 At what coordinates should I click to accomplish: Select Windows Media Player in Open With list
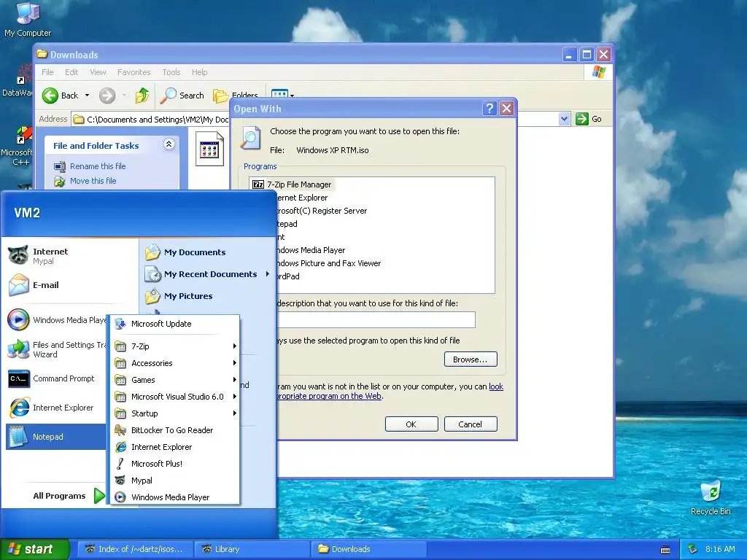tap(311, 250)
